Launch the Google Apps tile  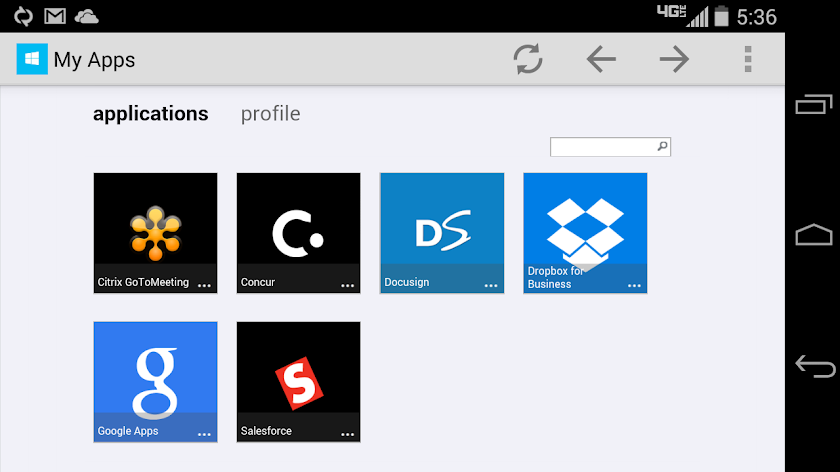pos(155,382)
